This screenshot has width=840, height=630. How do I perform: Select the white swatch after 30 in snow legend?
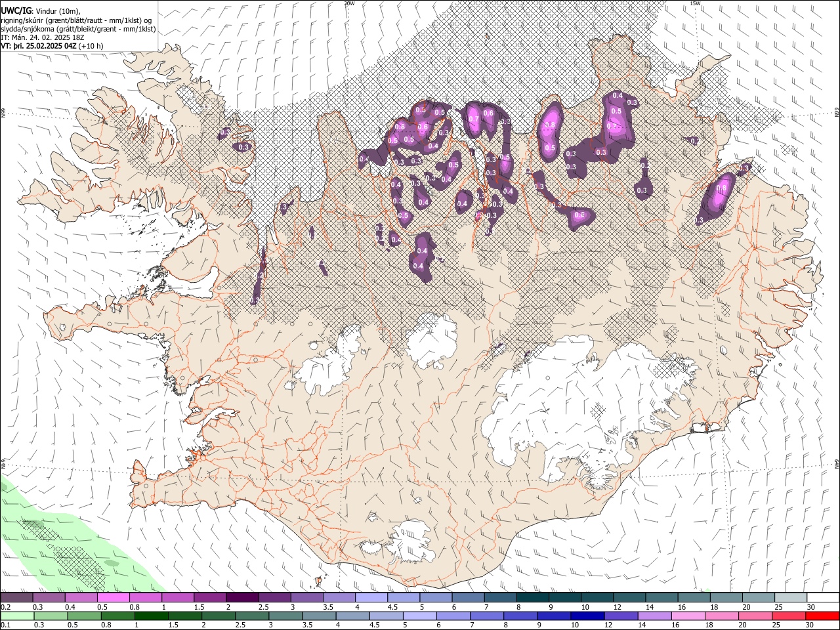[x=822, y=598]
